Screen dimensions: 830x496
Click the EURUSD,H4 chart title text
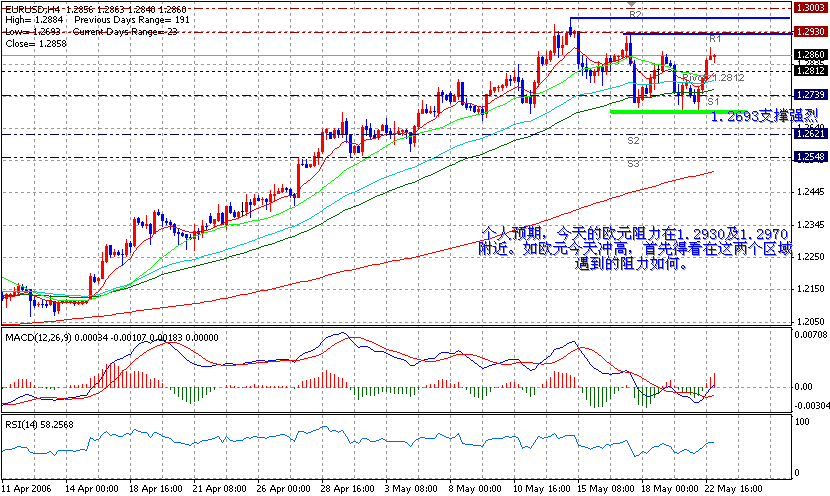click(31, 9)
